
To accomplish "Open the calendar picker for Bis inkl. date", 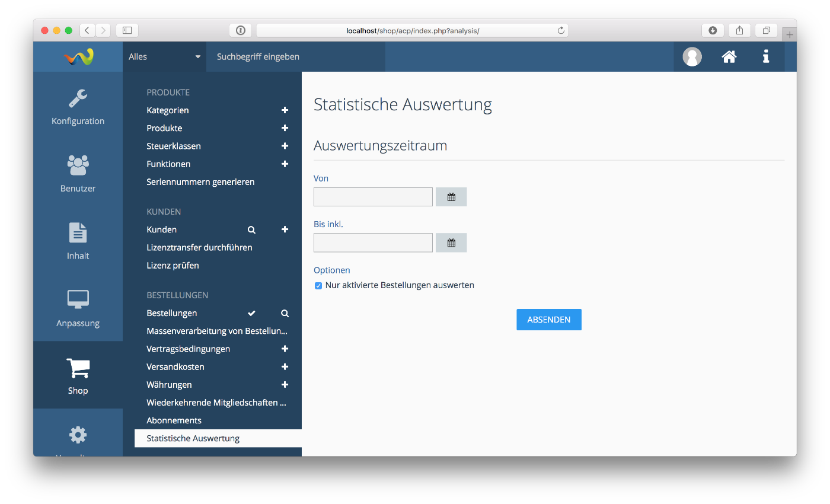I will (x=451, y=243).
